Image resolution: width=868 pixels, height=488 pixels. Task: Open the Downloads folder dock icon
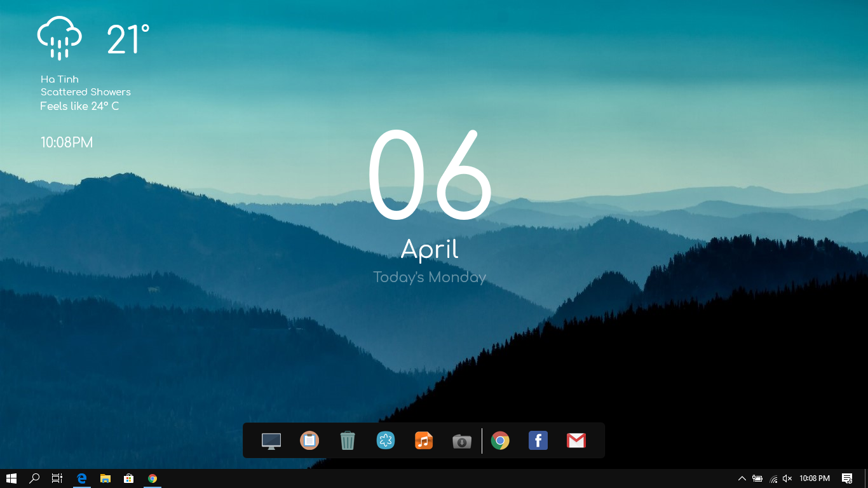coord(462,441)
